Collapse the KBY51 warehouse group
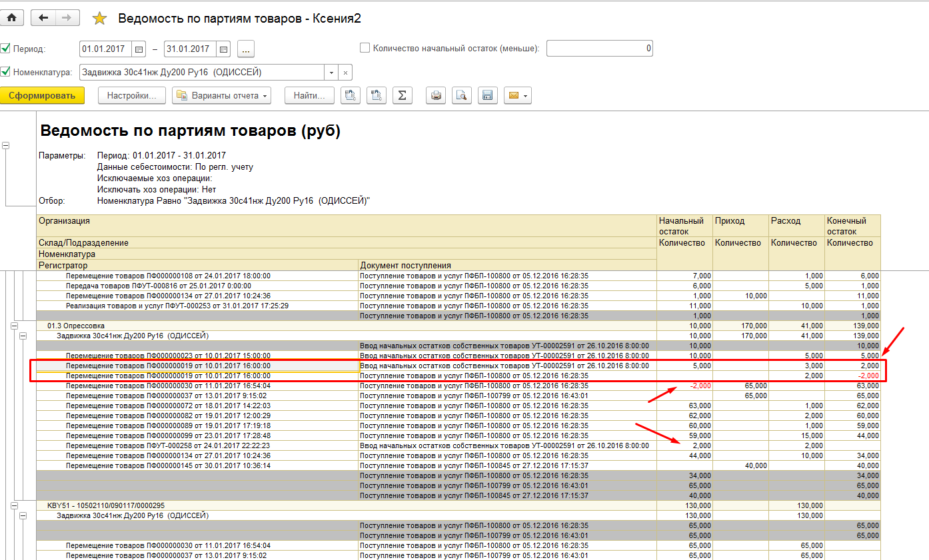929x560 pixels. pos(14,505)
